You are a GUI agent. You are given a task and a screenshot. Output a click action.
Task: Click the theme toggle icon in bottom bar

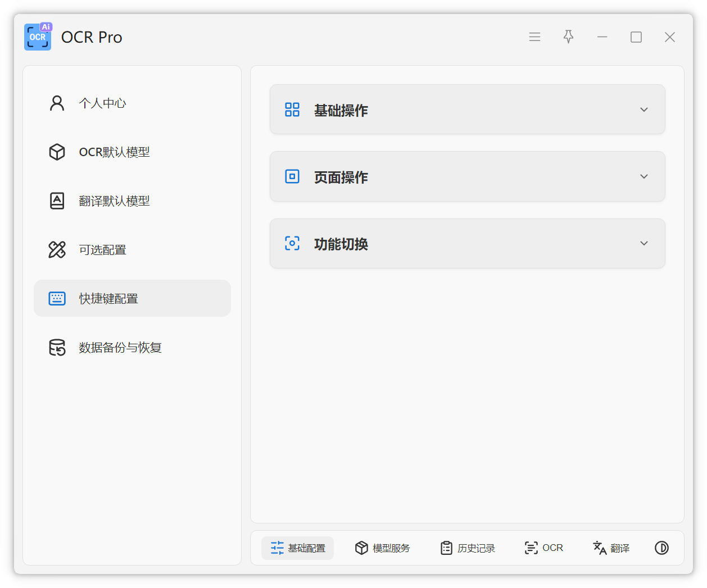661,548
